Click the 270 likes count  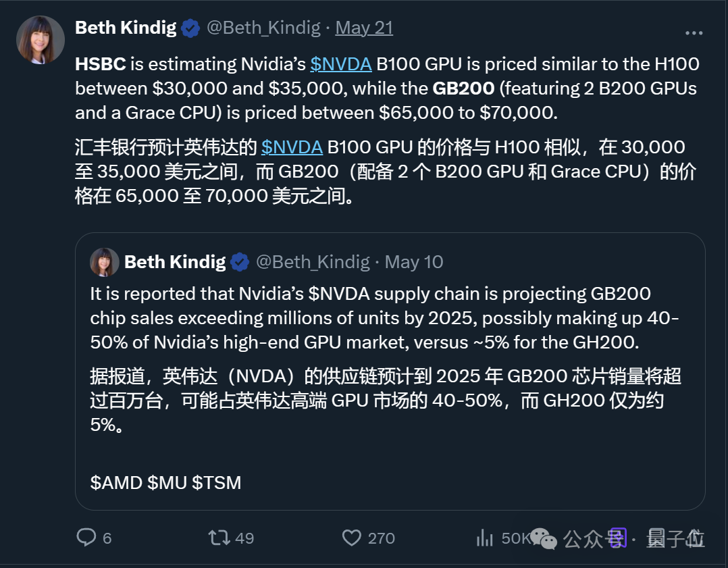[x=381, y=538]
